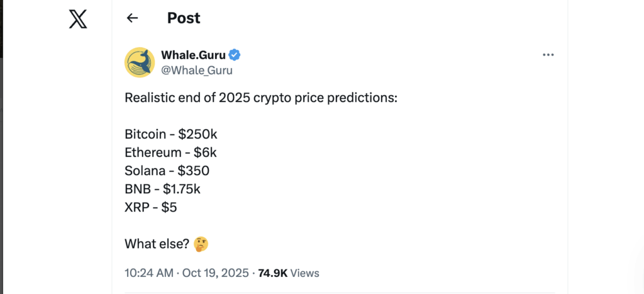This screenshot has height=294, width=644.
Task: Open the Whale.Guru display name link
Action: [194, 55]
